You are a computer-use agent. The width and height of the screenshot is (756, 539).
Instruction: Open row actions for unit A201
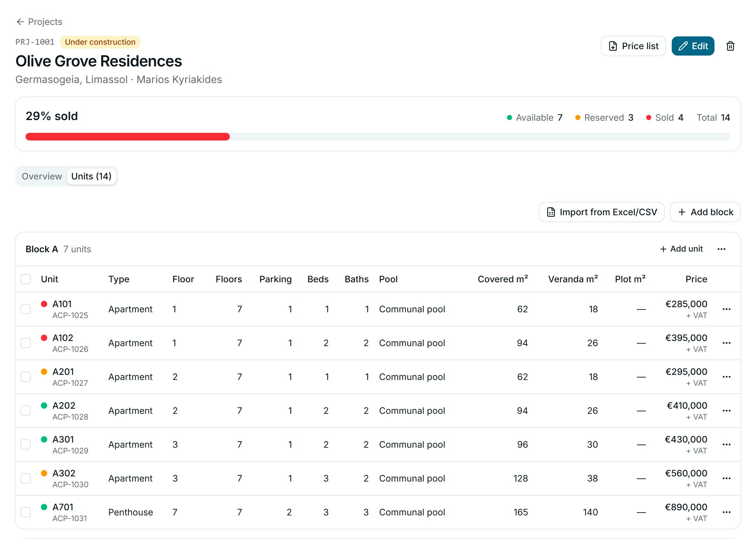[x=726, y=377]
